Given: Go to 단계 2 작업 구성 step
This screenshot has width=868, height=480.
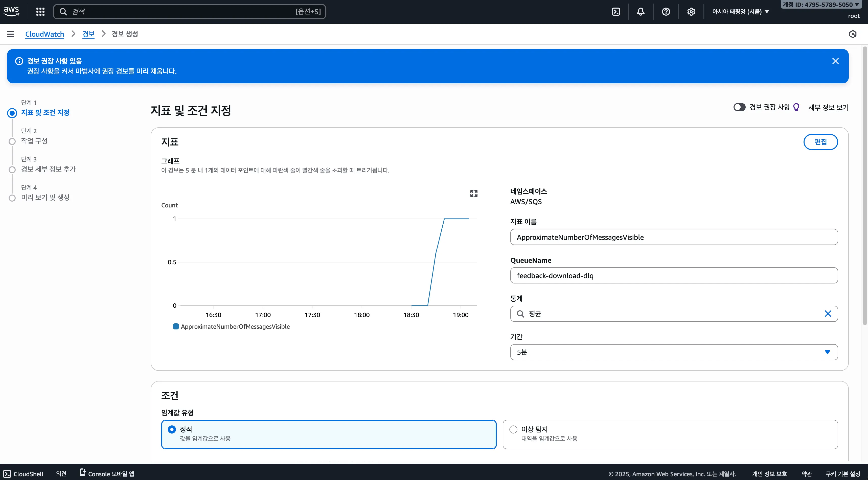Looking at the screenshot, I should pyautogui.click(x=34, y=141).
